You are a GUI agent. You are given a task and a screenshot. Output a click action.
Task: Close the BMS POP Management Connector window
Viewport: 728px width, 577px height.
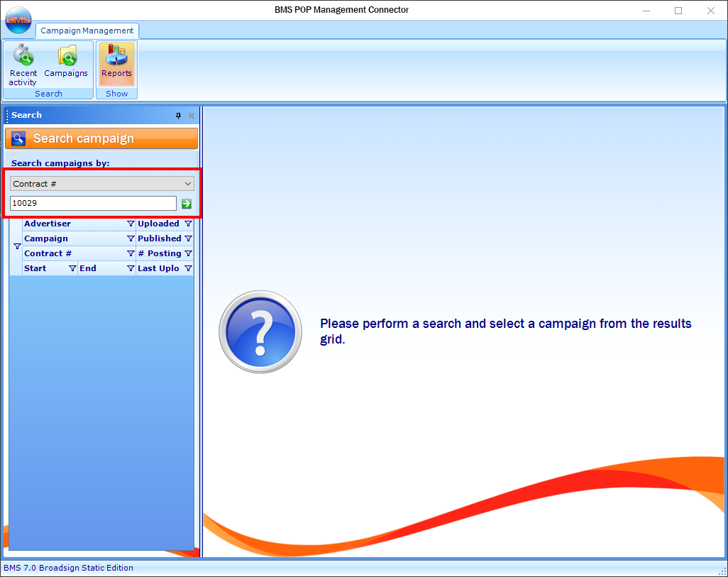pos(711,10)
